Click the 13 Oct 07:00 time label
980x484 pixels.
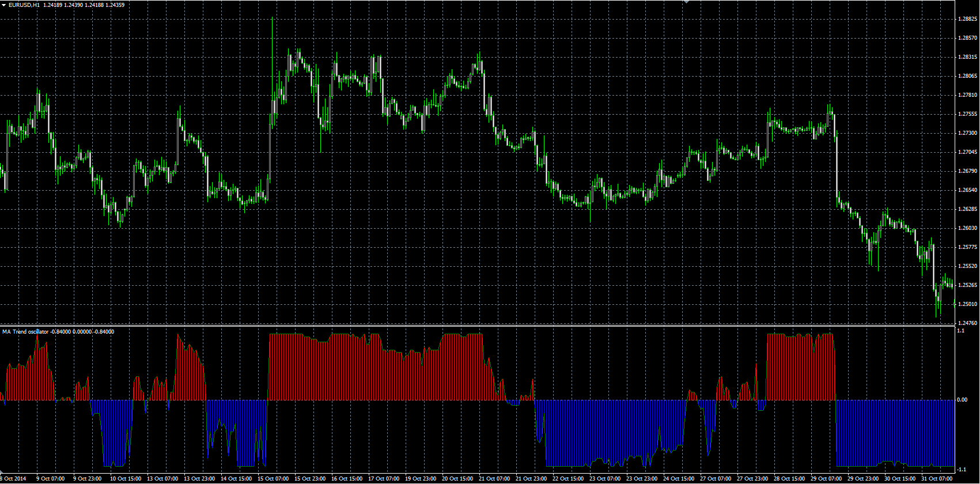coord(162,479)
